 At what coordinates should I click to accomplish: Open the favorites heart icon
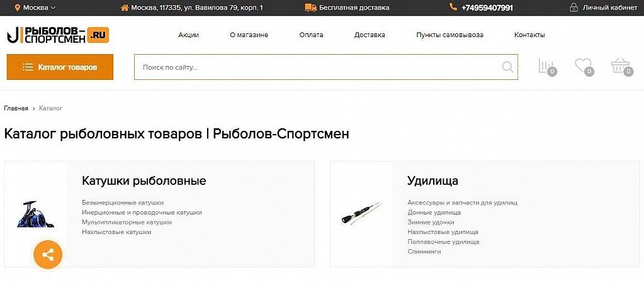tap(584, 65)
